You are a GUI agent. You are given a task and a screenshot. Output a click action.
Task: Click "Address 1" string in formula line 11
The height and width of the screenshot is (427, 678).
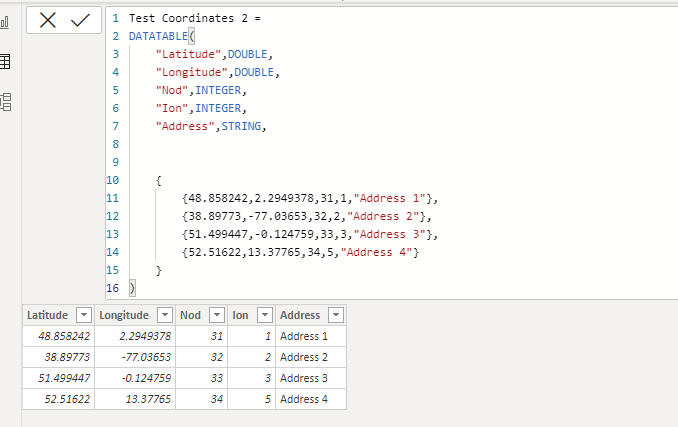(390, 198)
